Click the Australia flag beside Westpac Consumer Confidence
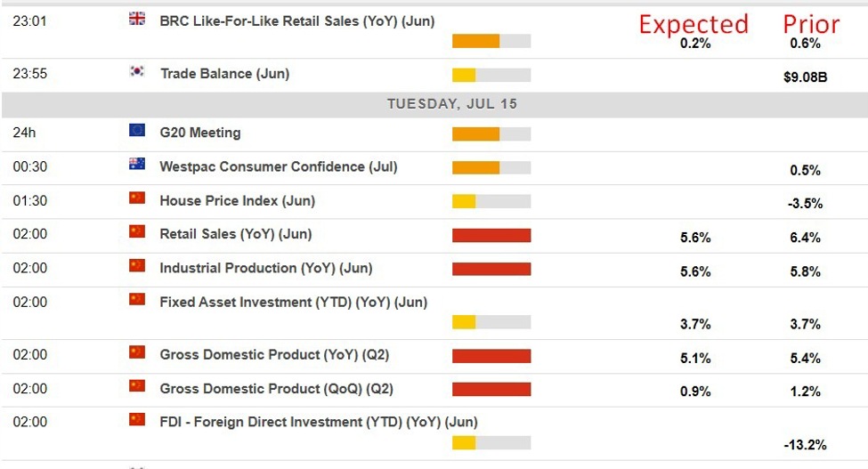Screen dimensions: 868x469 [137, 165]
